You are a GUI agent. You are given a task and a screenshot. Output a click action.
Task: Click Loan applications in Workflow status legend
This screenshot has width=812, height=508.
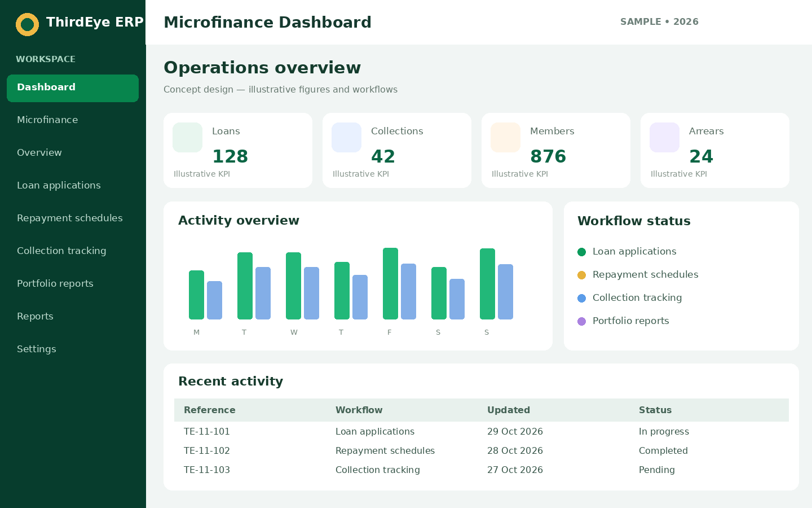(634, 252)
